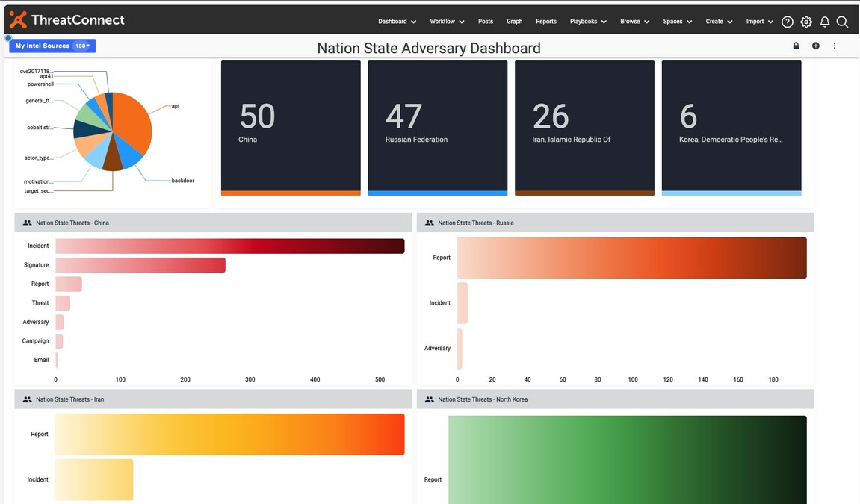Expand the Create menu
The width and height of the screenshot is (860, 504).
(719, 22)
